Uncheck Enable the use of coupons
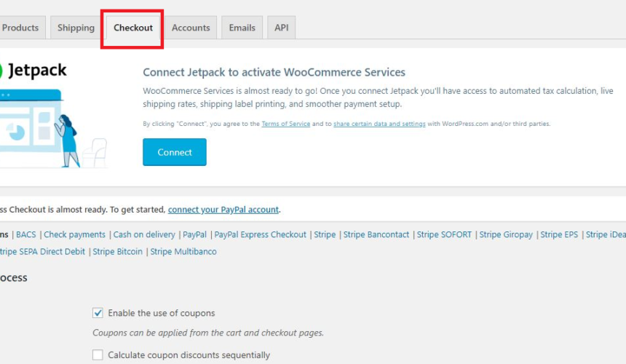The height and width of the screenshot is (364, 626). (98, 313)
